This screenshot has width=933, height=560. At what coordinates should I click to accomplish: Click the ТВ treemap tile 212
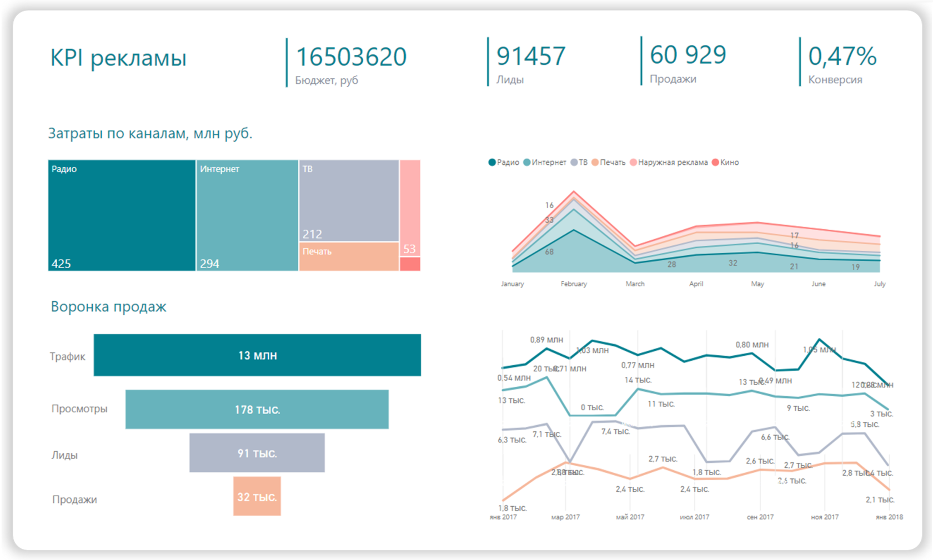pyautogui.click(x=349, y=200)
